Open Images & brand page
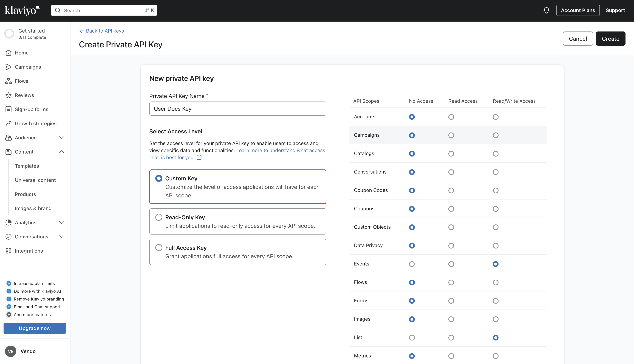The width and height of the screenshot is (634, 364). point(33,209)
